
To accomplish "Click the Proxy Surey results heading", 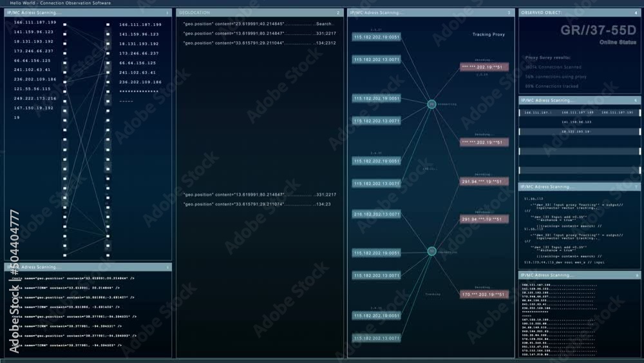I will coord(547,57).
